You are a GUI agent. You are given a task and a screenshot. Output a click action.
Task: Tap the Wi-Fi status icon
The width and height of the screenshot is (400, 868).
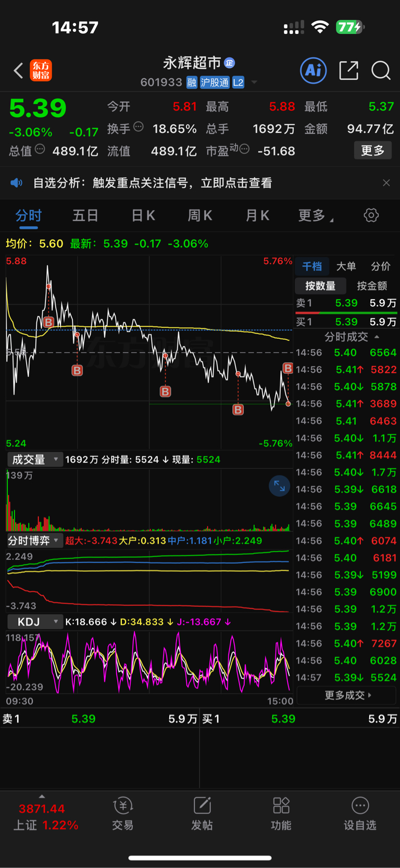point(320,27)
